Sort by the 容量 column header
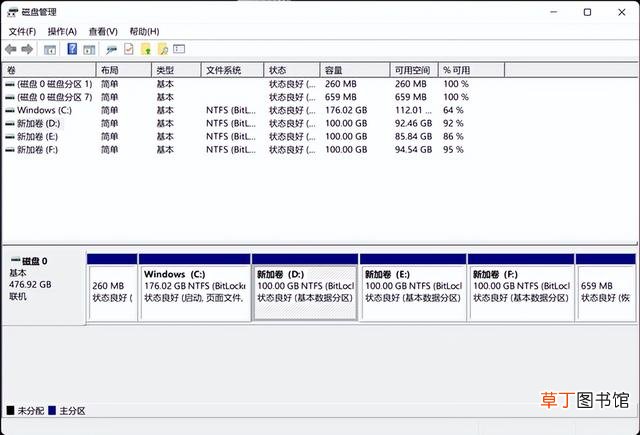Image resolution: width=640 pixels, height=435 pixels. [x=355, y=70]
